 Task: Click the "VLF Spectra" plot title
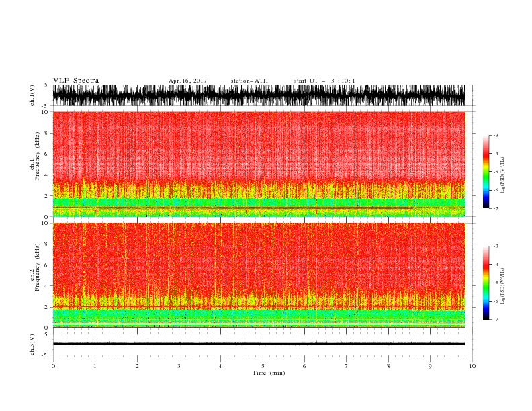click(76, 81)
